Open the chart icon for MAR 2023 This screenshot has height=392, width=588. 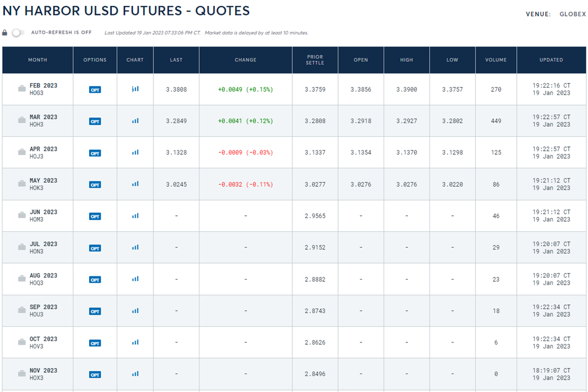[x=135, y=120]
